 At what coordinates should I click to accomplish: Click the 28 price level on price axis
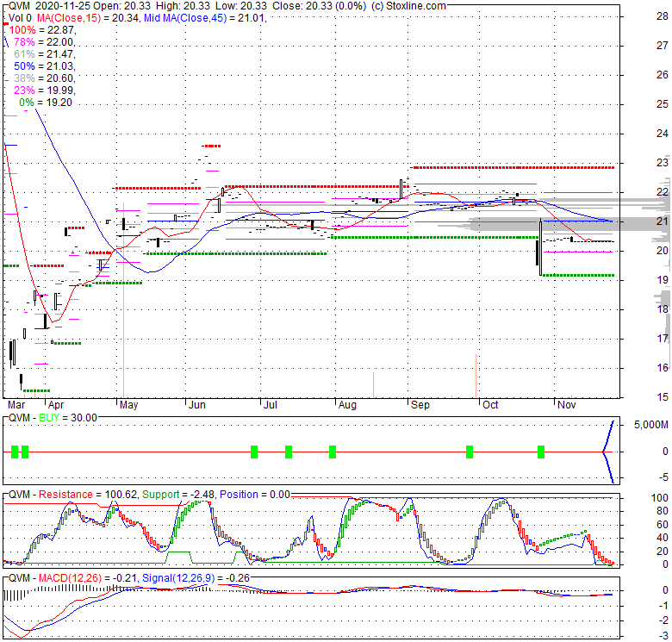[663, 16]
